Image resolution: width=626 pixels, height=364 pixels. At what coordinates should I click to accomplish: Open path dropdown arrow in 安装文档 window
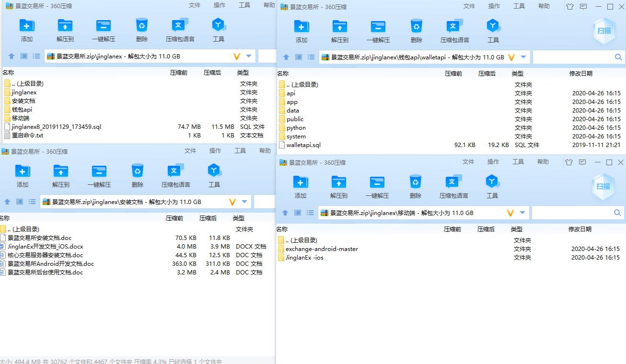coord(244,202)
